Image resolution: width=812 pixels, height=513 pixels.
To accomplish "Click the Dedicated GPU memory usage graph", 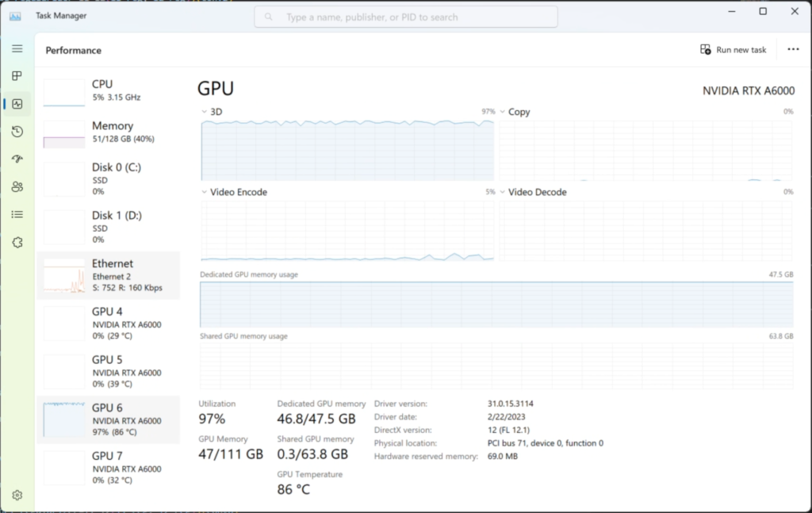I will (x=496, y=304).
